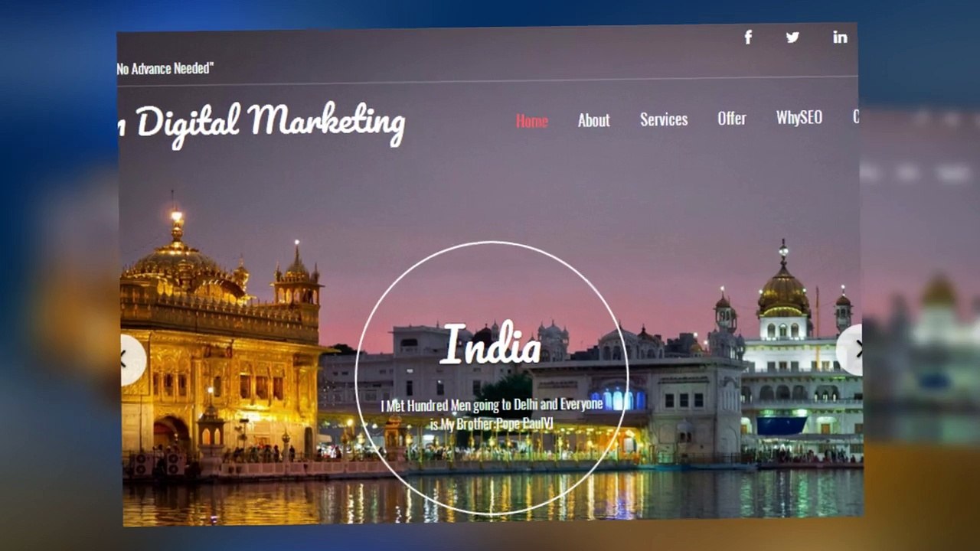
Task: Click the "No Advance Needed" banner text
Action: pos(165,68)
